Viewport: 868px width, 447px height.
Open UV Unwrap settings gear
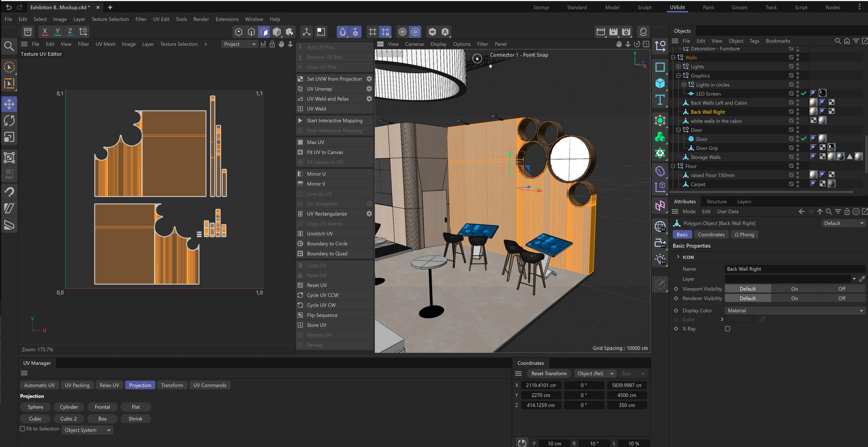pyautogui.click(x=369, y=89)
